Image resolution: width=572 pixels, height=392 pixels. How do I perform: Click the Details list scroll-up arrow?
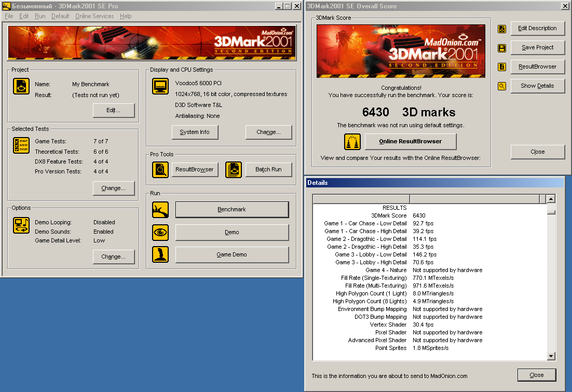click(551, 199)
